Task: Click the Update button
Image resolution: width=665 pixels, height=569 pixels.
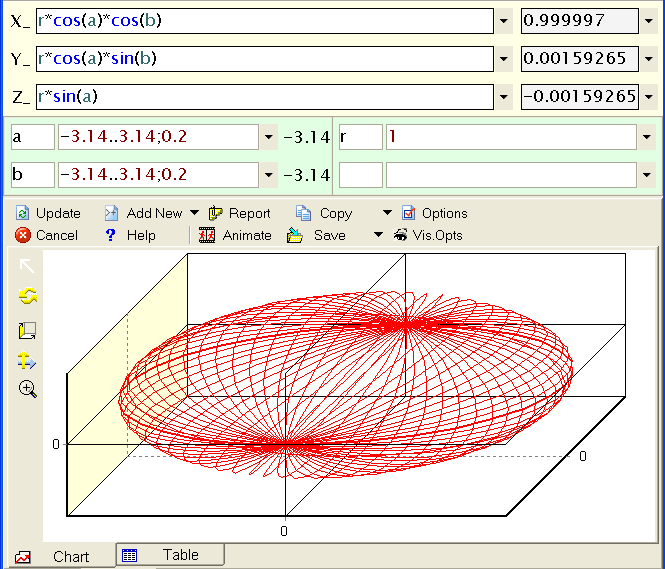Action: click(48, 213)
